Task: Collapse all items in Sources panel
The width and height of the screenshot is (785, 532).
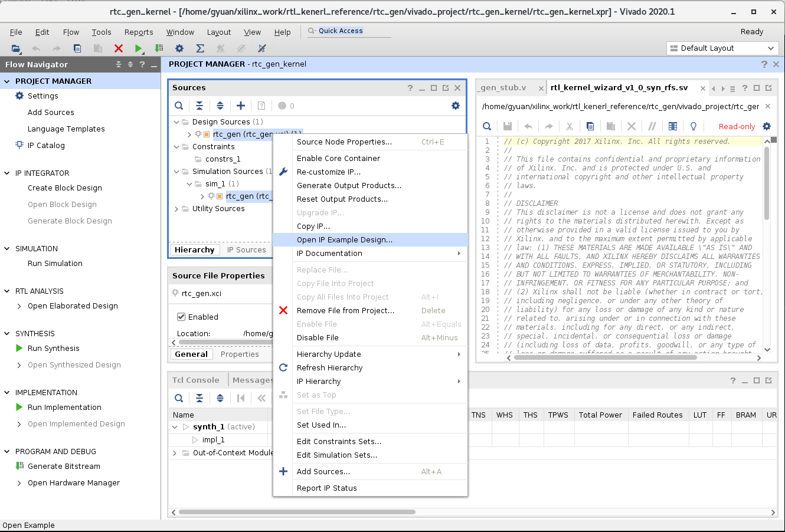Action: [x=199, y=106]
